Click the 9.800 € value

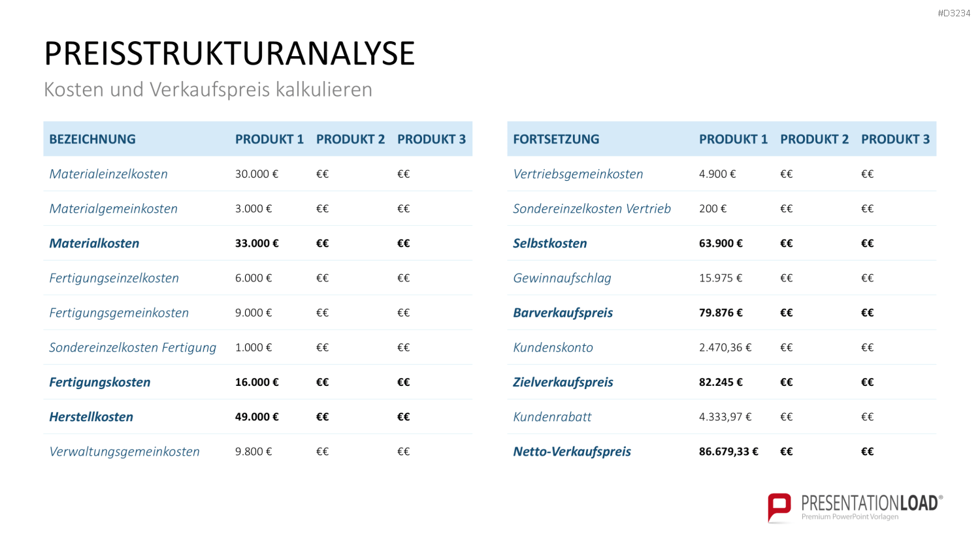click(x=253, y=451)
